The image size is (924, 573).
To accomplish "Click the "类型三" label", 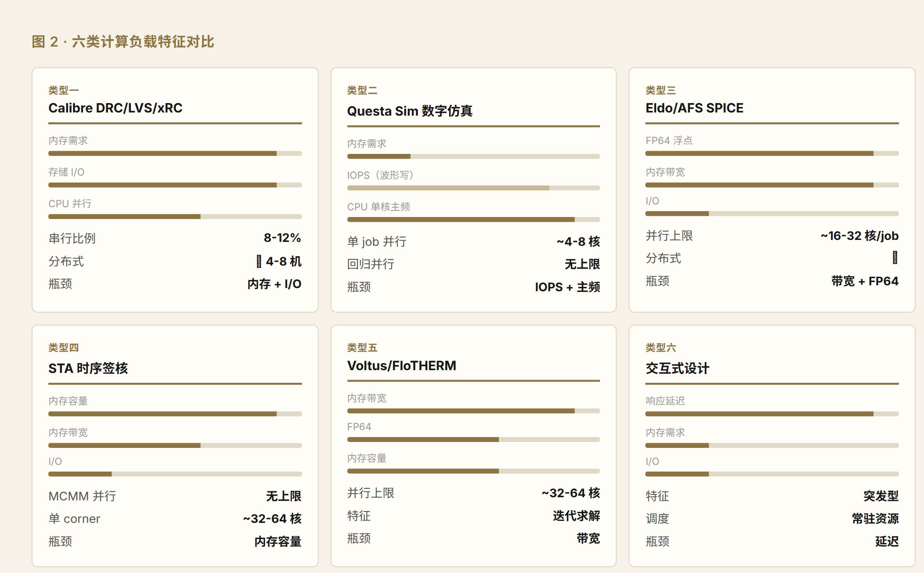I will coord(660,90).
